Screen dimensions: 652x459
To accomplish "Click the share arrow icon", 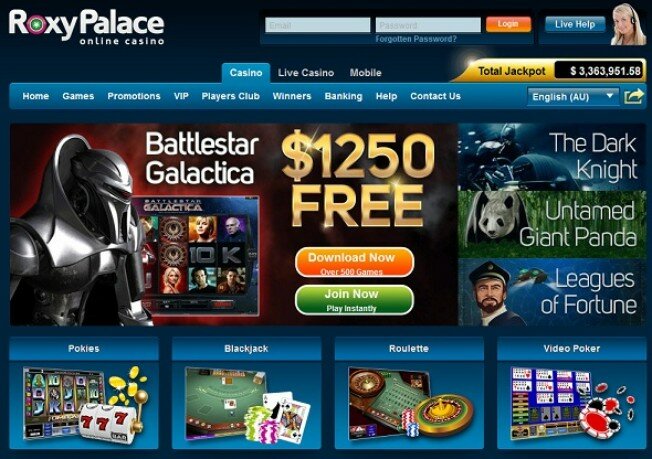I will tap(634, 97).
